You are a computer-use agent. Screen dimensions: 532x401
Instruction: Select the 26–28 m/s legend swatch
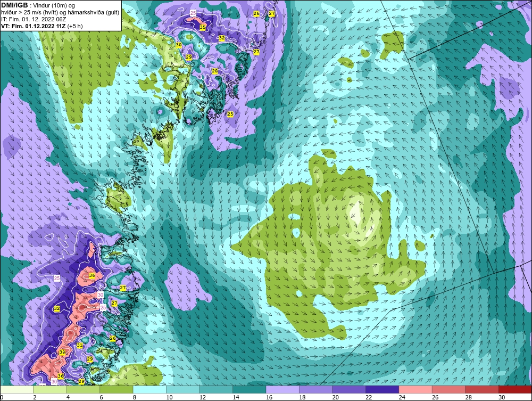pyautogui.click(x=449, y=389)
